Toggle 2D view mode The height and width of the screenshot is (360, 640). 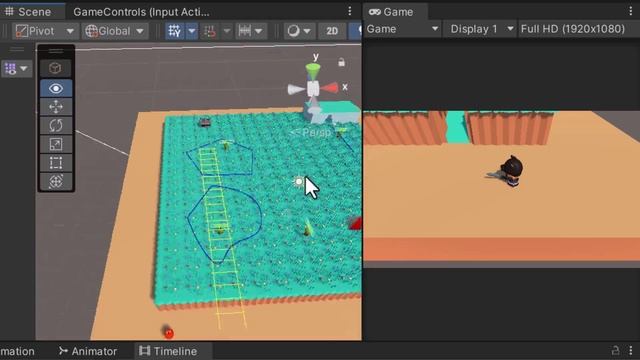pos(332,31)
